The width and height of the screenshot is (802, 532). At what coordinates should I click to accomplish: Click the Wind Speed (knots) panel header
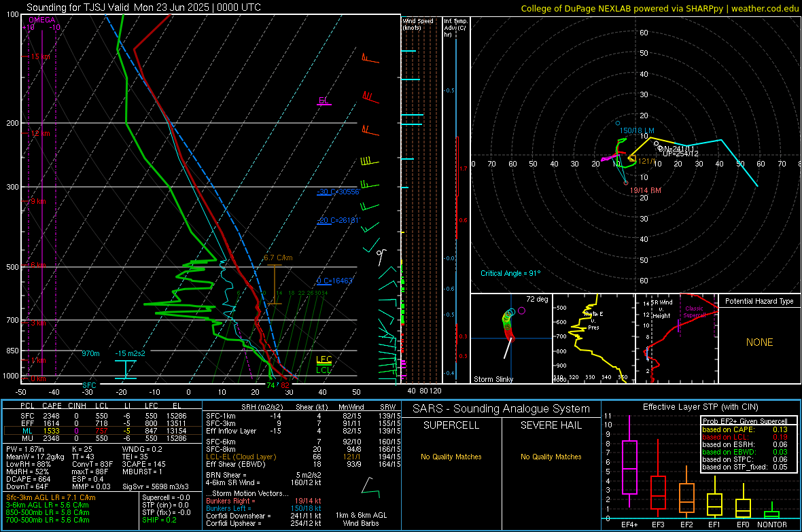coord(418,24)
